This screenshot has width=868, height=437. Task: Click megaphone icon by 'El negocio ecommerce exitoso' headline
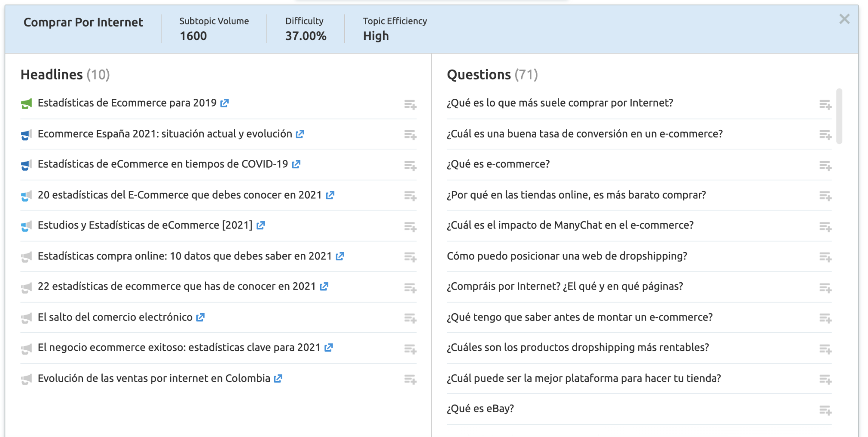click(x=27, y=348)
